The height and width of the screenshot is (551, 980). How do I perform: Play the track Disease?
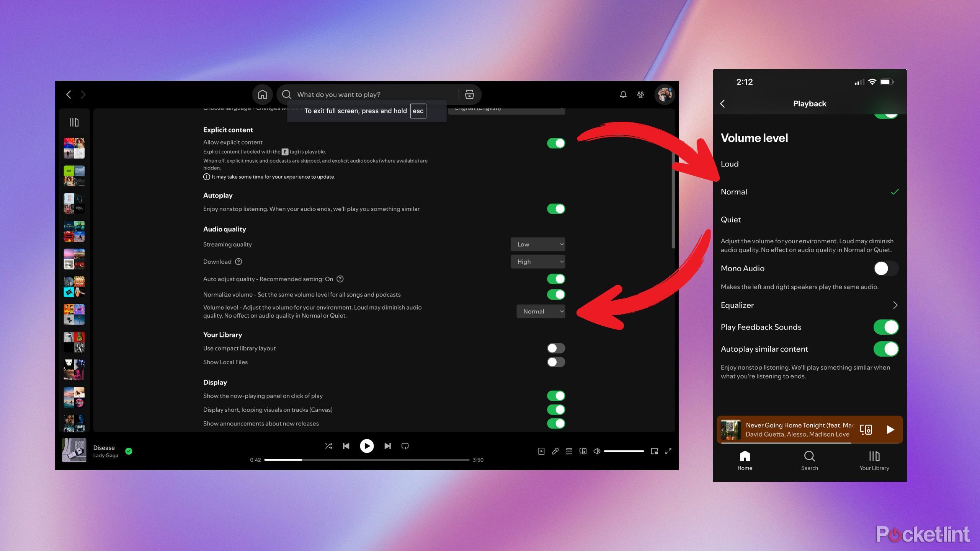(x=367, y=446)
